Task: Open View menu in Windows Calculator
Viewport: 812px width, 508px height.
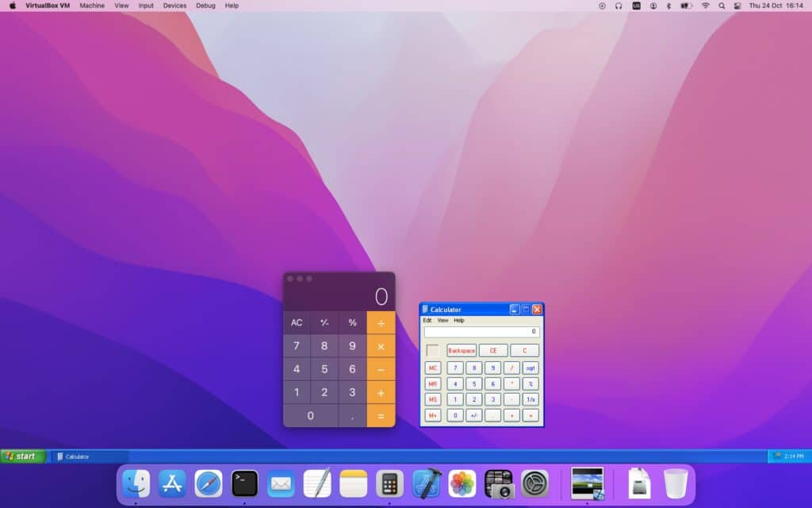Action: point(442,321)
